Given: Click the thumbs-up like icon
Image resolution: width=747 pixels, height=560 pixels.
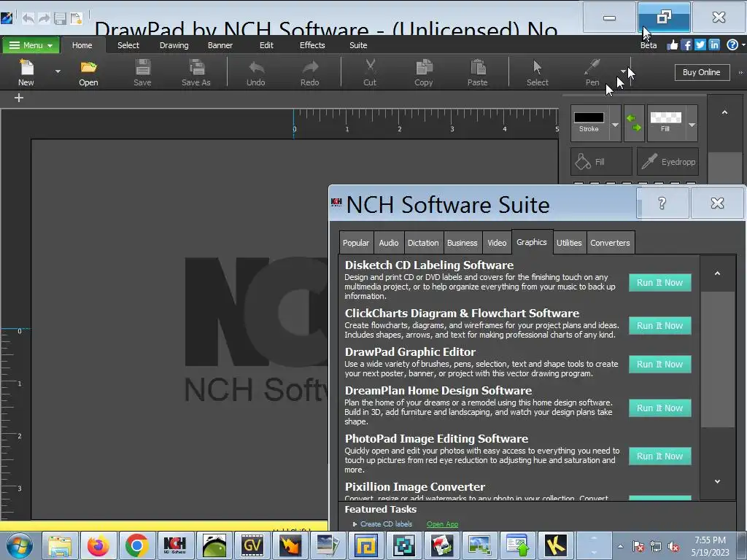Looking at the screenshot, I should coord(672,44).
